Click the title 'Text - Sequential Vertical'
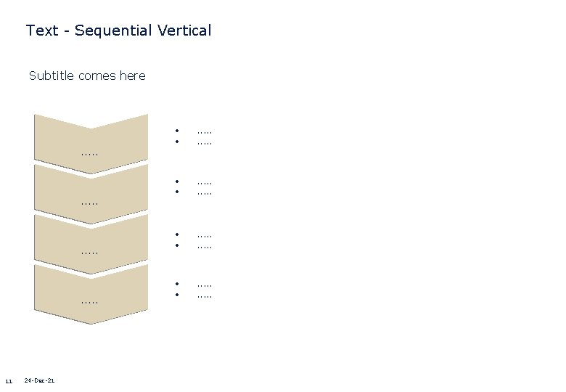Screen dimensions: 566x392 coord(118,30)
